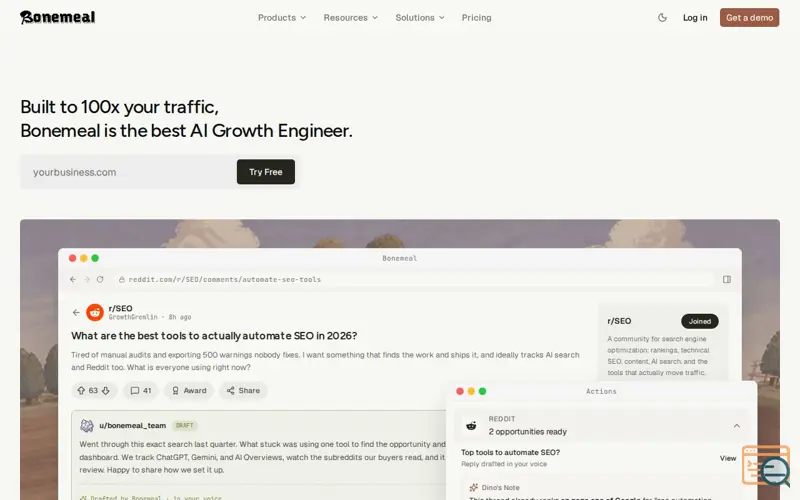This screenshot has height=500, width=800.
Task: Open the Solutions dropdown menu
Action: tap(420, 17)
